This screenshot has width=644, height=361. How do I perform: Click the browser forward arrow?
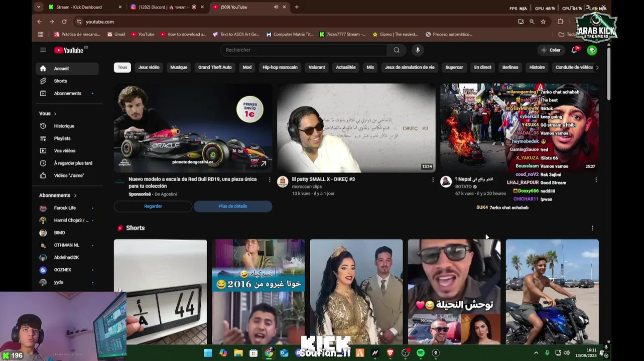(x=52, y=22)
